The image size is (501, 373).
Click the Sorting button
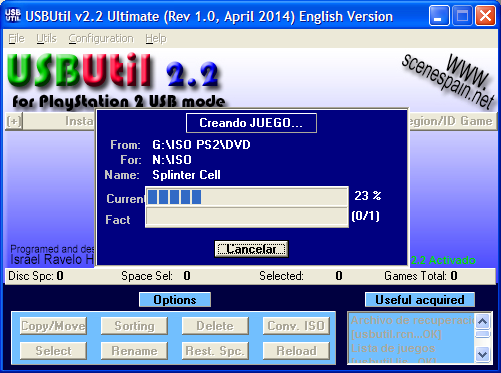pyautogui.click(x=134, y=326)
